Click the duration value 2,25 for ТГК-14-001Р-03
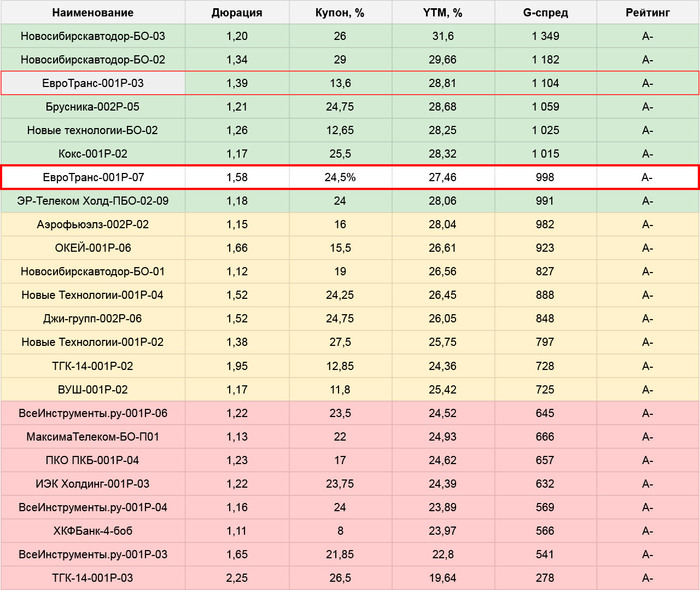The height and width of the screenshot is (590, 700). [x=237, y=577]
